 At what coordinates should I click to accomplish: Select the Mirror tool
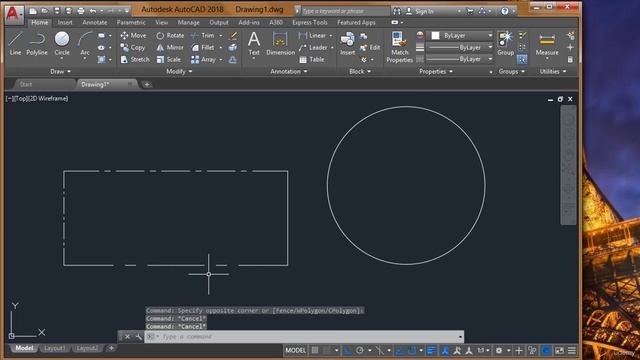click(170, 47)
